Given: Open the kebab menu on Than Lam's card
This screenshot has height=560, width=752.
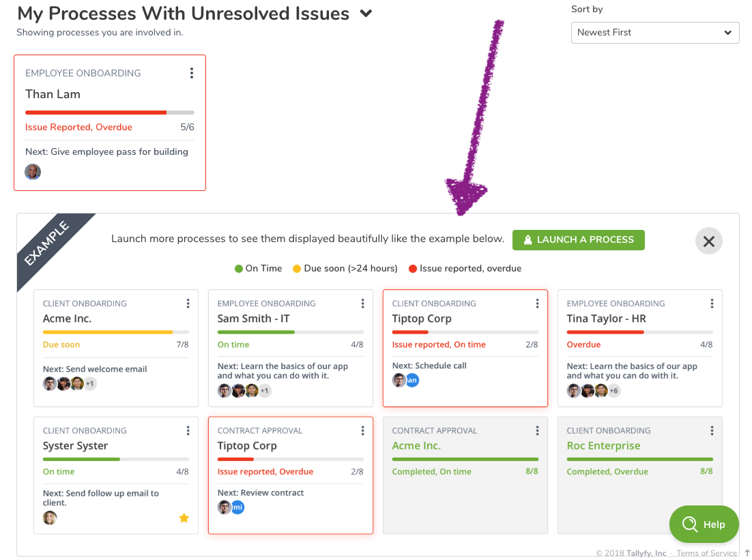Looking at the screenshot, I should (x=192, y=72).
